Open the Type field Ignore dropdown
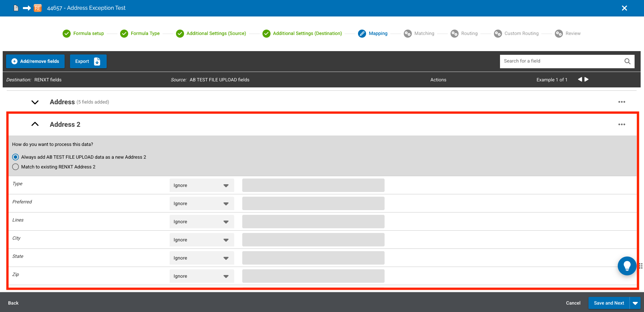The width and height of the screenshot is (644, 312). tap(202, 185)
